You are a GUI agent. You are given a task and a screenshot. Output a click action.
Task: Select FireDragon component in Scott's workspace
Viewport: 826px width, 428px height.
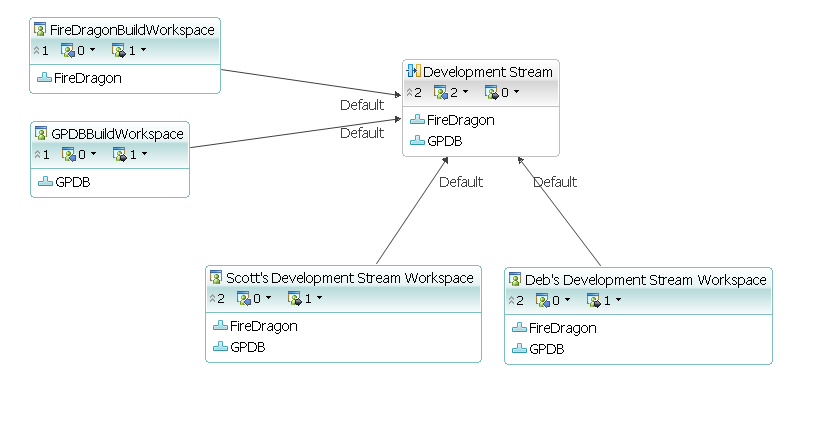pyautogui.click(x=263, y=325)
